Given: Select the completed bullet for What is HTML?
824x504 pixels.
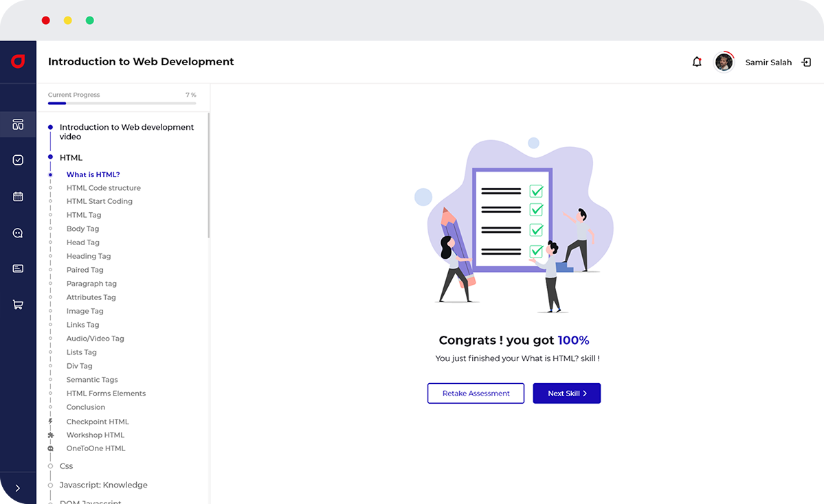Looking at the screenshot, I should (50, 174).
